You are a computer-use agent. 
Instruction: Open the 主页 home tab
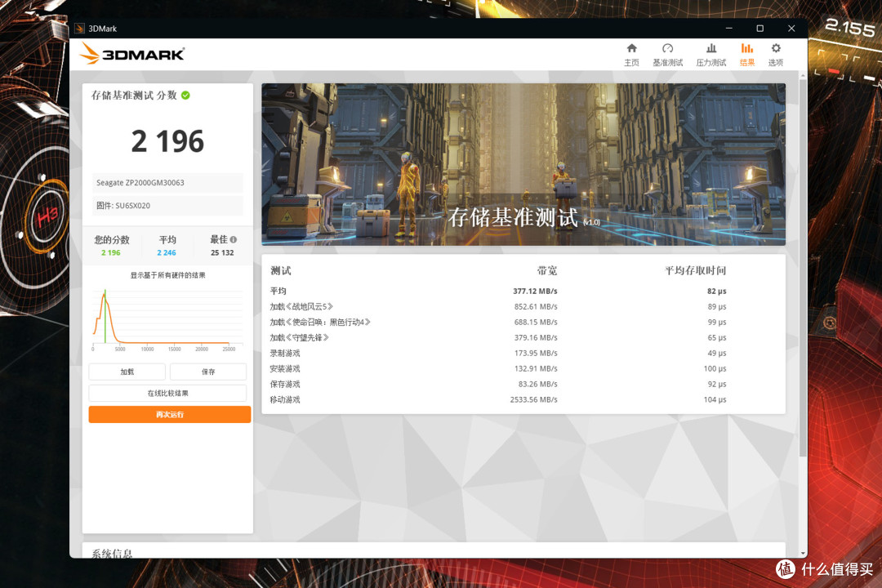[x=631, y=55]
